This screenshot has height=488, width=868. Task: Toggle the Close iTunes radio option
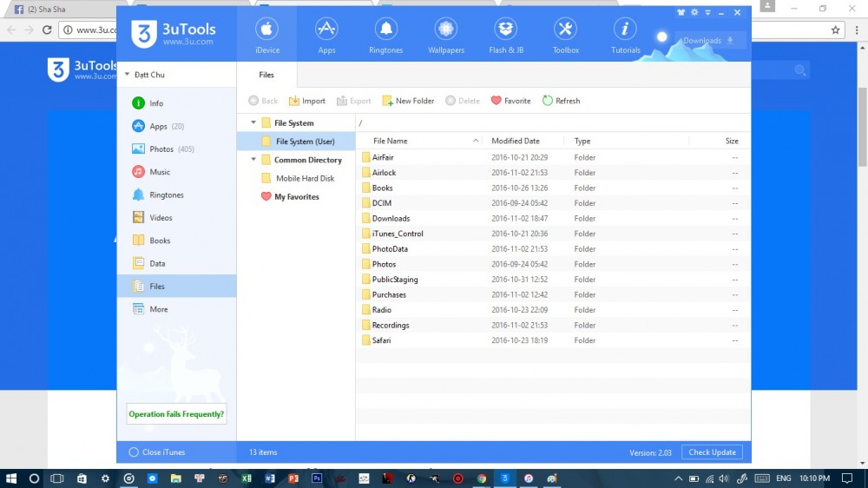(134, 452)
